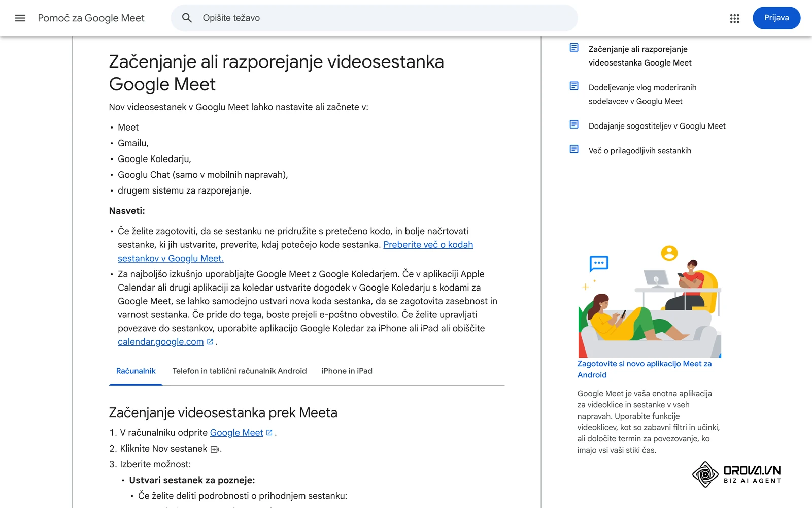Click the search magnifier icon

tap(187, 18)
